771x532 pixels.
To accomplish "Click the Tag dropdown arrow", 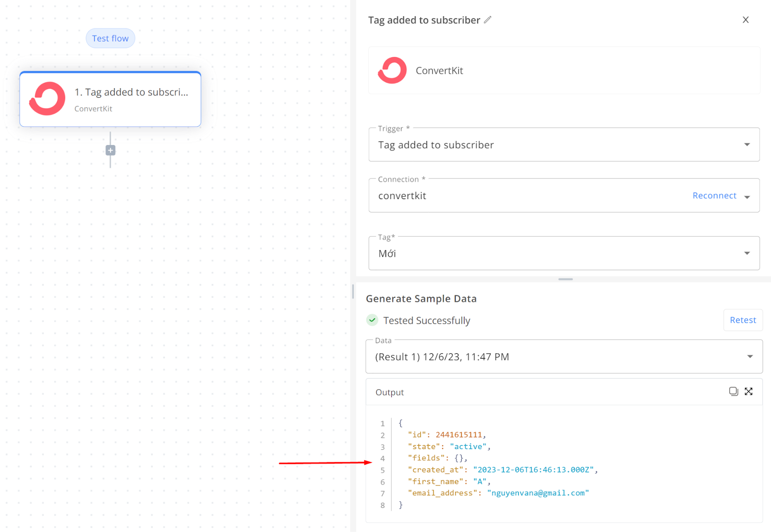I will pos(747,253).
